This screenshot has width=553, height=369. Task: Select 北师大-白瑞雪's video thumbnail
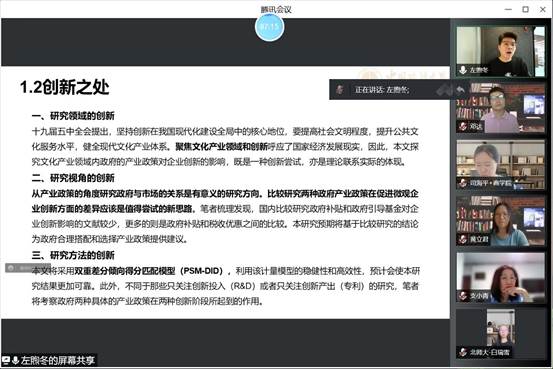pos(500,334)
